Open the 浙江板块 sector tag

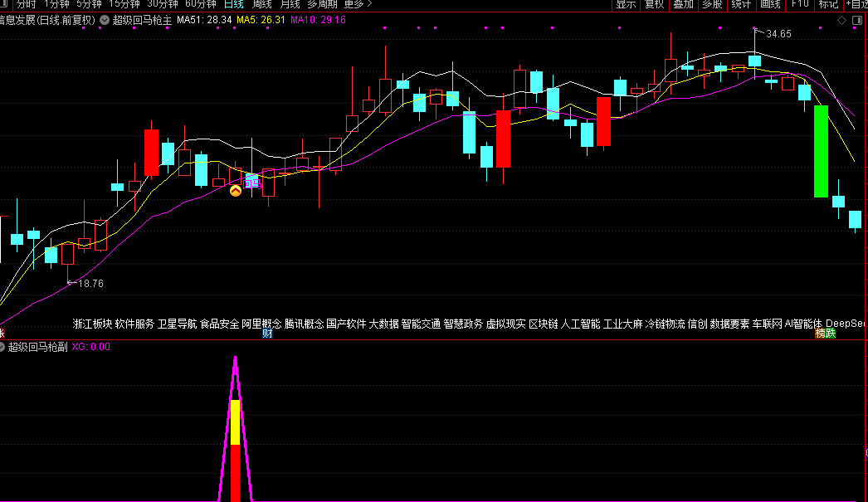click(92, 324)
